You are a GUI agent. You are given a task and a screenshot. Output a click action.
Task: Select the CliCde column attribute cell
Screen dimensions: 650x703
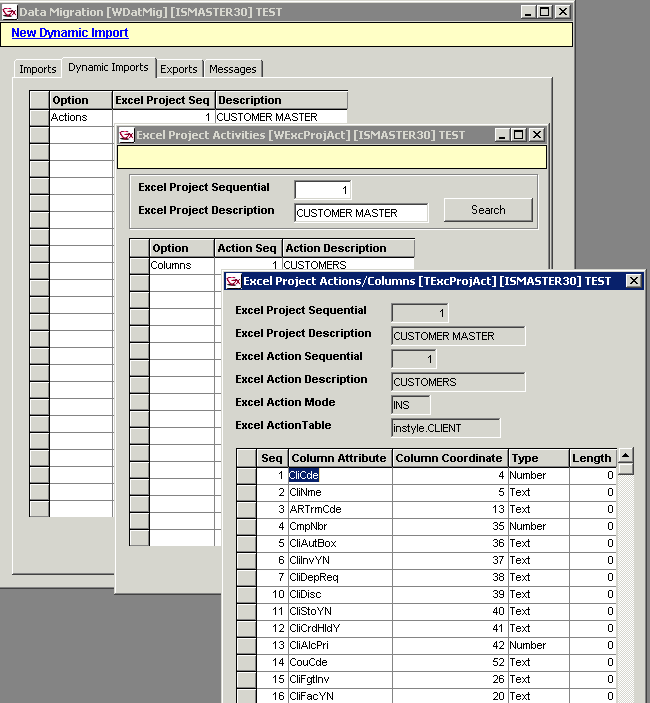tap(340, 475)
